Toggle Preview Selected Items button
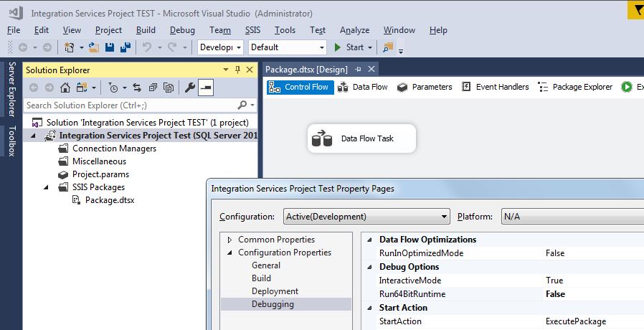This screenshot has height=330, width=644. tap(206, 88)
